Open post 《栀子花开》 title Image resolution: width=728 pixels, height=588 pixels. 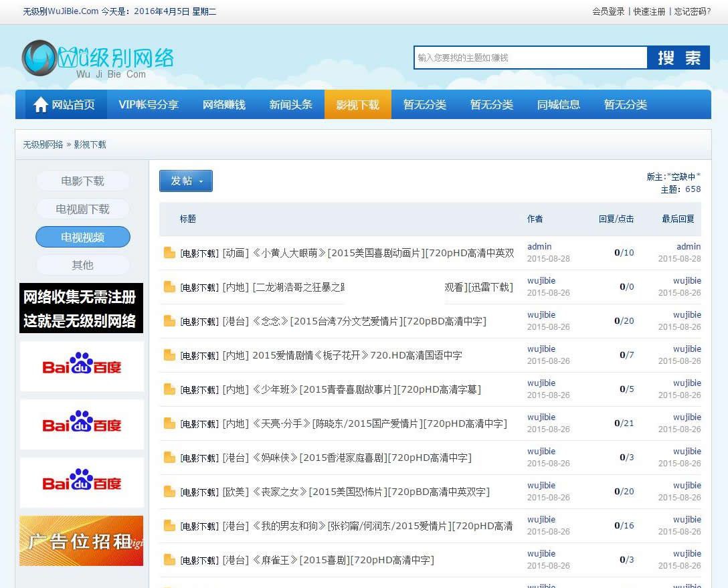tap(357, 355)
